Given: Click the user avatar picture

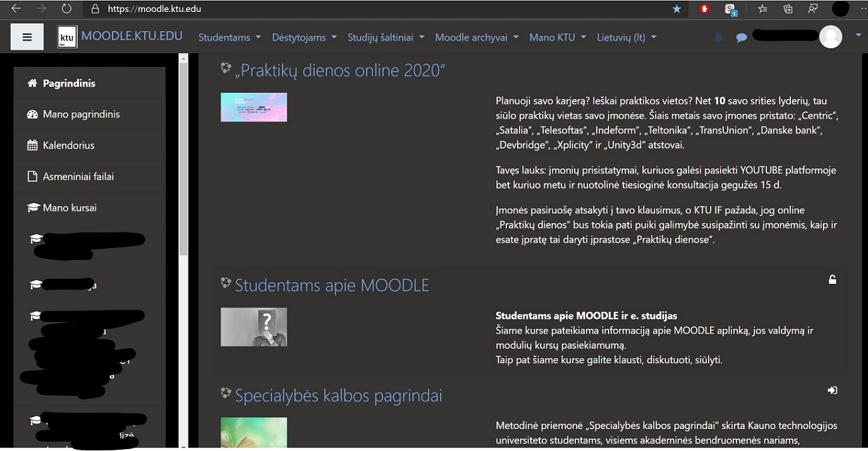Looking at the screenshot, I should (830, 37).
